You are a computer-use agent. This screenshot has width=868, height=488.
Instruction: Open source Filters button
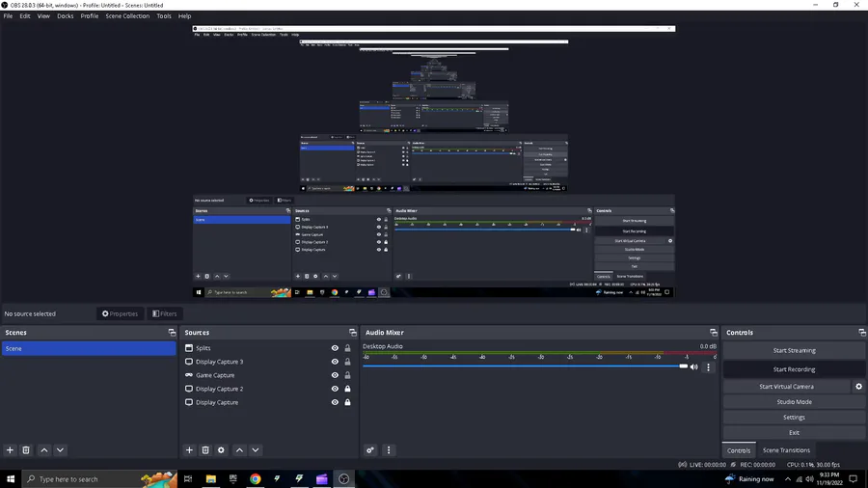tap(164, 313)
